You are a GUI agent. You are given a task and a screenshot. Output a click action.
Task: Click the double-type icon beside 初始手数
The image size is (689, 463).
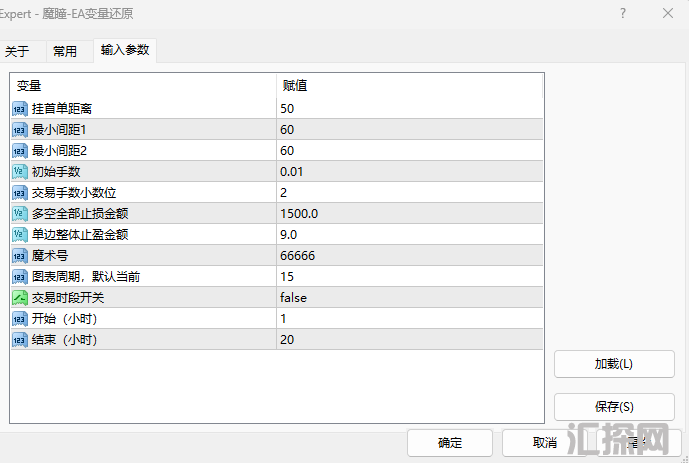tap(20, 171)
